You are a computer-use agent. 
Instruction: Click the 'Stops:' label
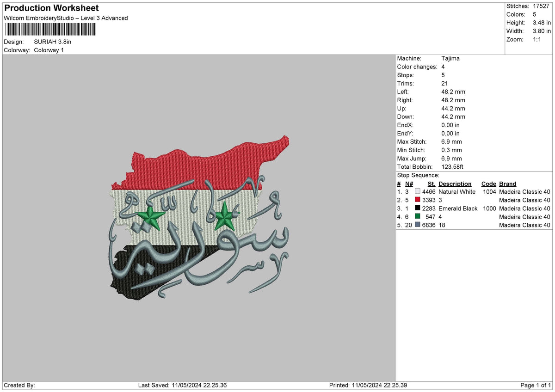click(406, 75)
